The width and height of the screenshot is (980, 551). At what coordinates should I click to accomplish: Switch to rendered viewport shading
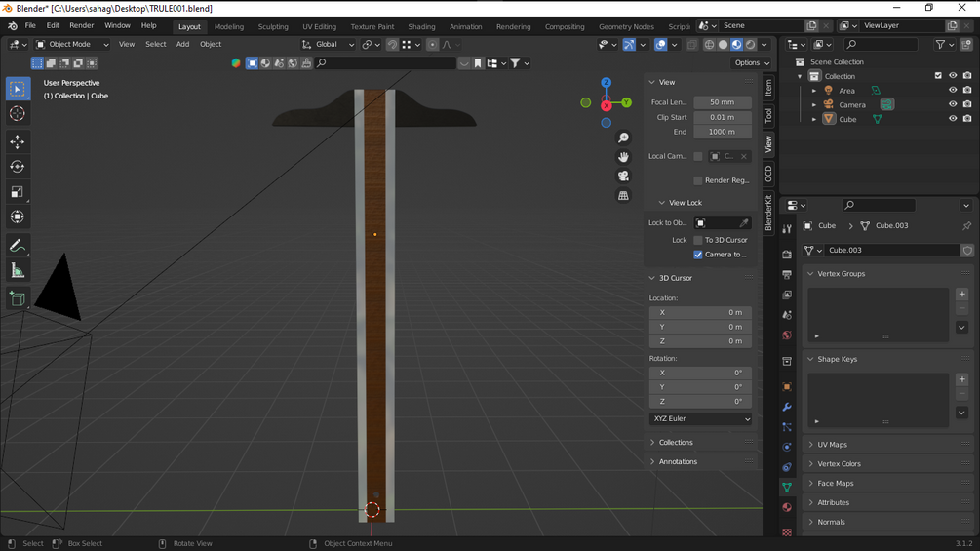[x=751, y=44]
